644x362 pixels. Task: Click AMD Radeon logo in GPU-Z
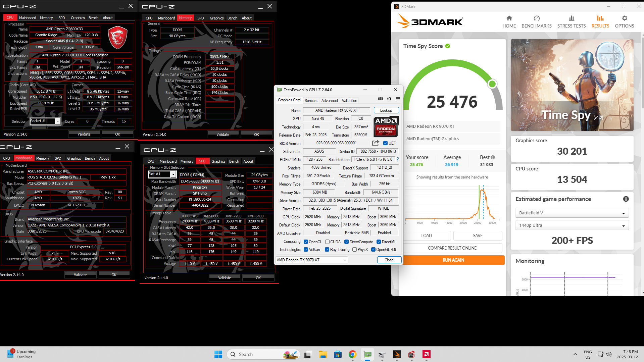(x=386, y=126)
